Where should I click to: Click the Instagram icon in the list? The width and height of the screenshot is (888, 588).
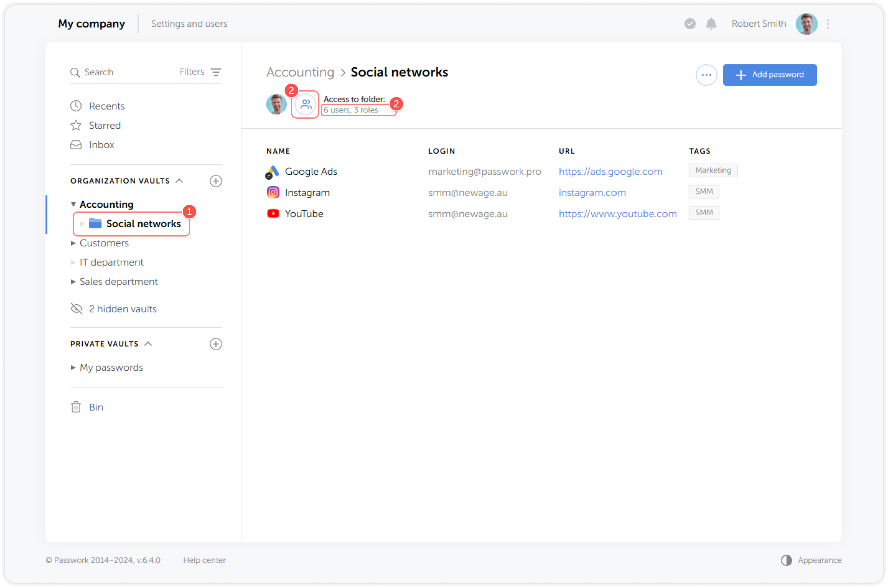point(273,192)
